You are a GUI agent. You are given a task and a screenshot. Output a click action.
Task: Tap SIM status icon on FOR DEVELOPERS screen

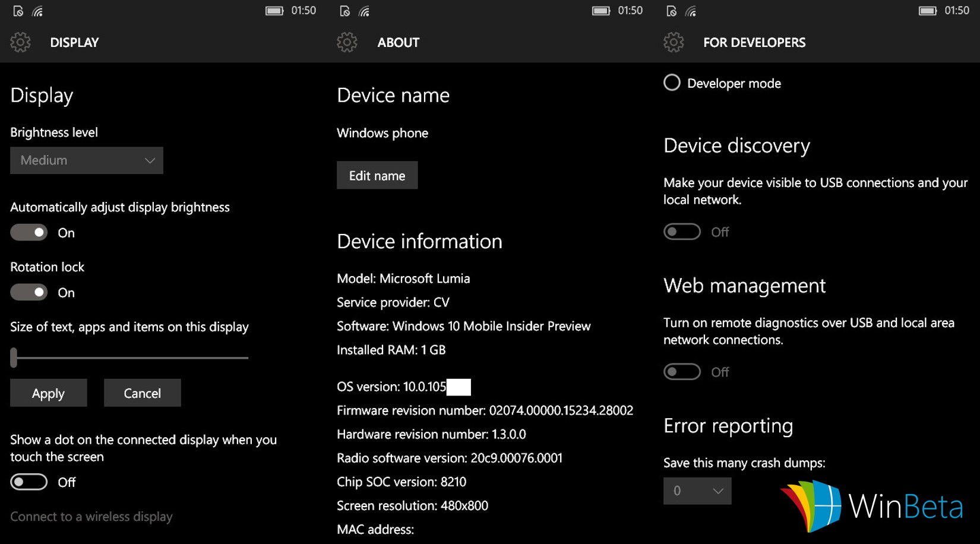(x=671, y=11)
